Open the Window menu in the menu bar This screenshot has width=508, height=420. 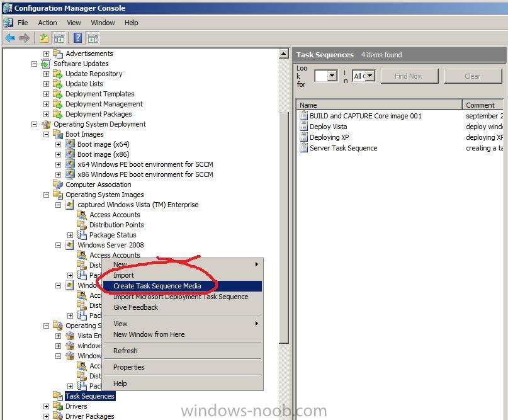pyautogui.click(x=103, y=23)
